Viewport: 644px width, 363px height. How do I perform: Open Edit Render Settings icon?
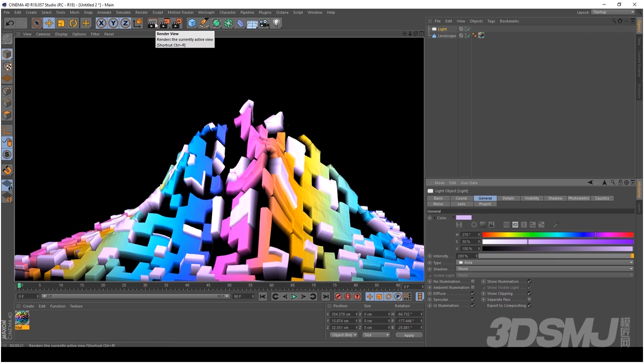click(177, 23)
